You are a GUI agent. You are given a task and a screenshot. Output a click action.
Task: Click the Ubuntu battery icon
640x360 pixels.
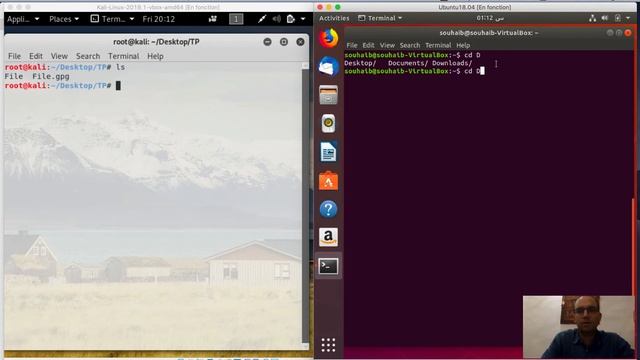click(618, 18)
